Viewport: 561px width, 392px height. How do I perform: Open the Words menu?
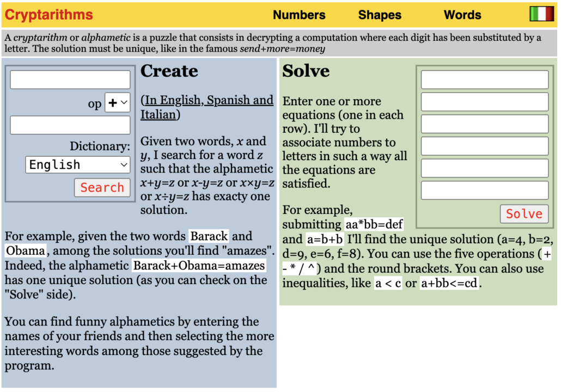(462, 15)
